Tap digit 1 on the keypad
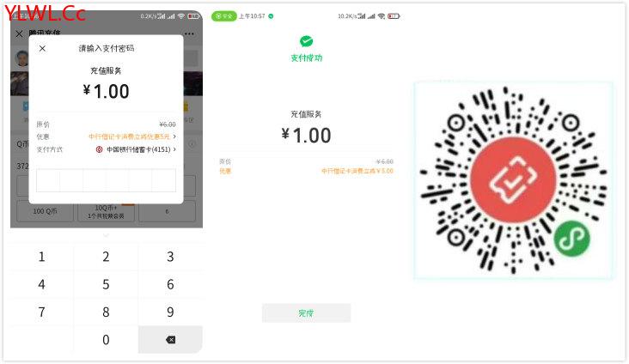 (42, 257)
